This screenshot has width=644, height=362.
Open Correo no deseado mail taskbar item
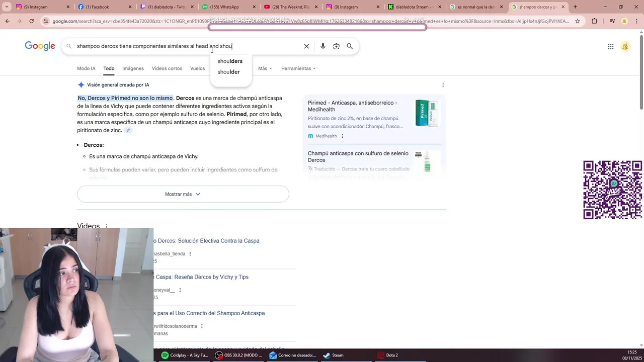click(292, 355)
